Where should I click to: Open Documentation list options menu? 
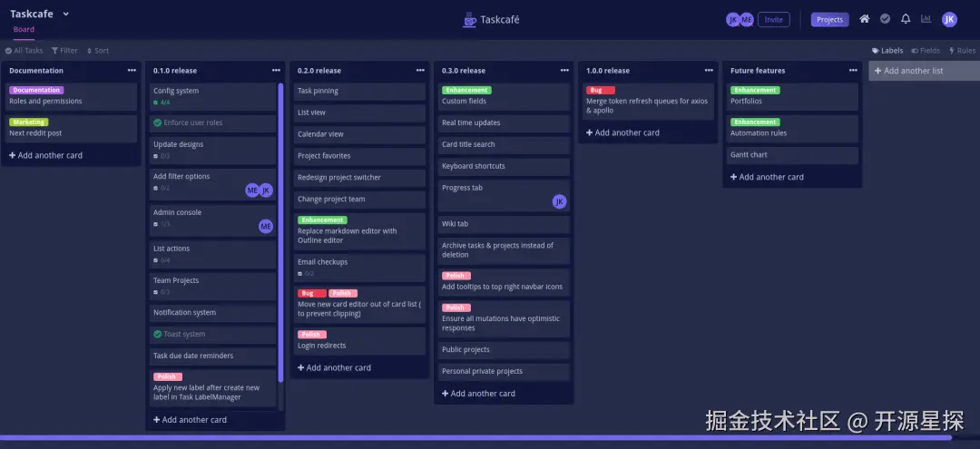coord(132,71)
